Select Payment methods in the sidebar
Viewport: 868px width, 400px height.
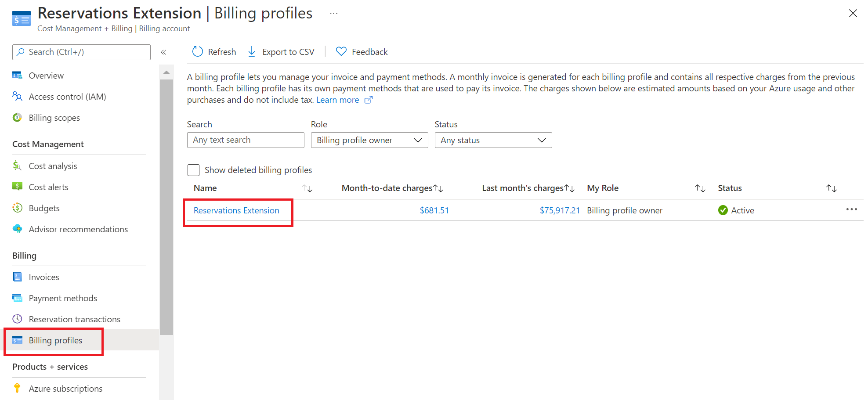63,298
